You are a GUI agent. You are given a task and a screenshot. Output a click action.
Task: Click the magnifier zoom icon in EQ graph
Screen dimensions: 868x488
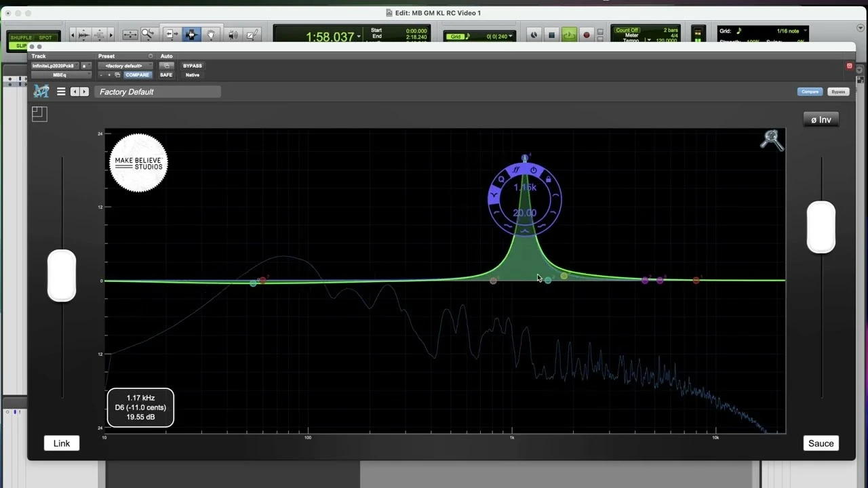coord(772,140)
